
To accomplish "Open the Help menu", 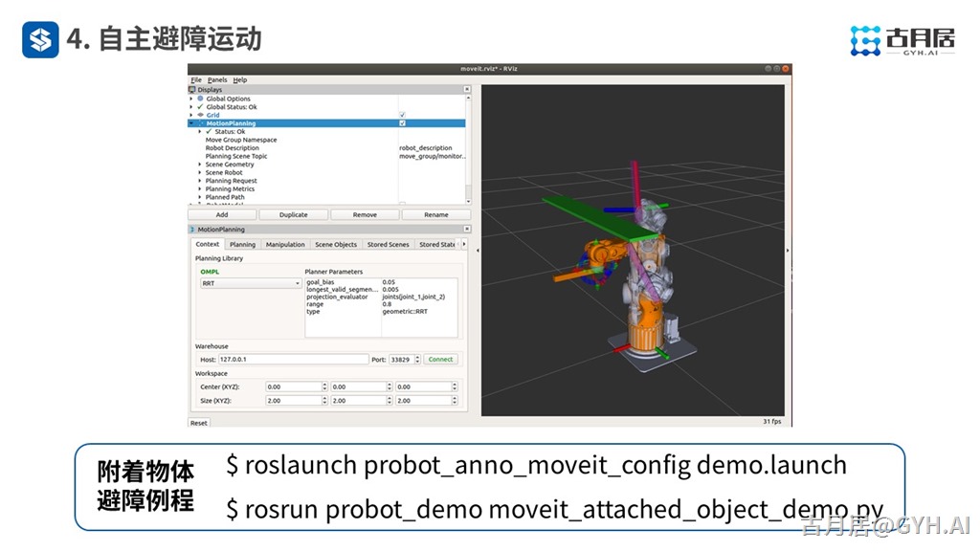I will coord(240,80).
